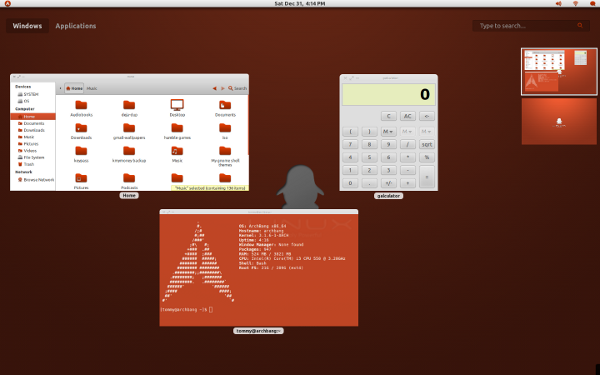Click the 5 button on calculator
This screenshot has height=375, width=600.
click(369, 157)
